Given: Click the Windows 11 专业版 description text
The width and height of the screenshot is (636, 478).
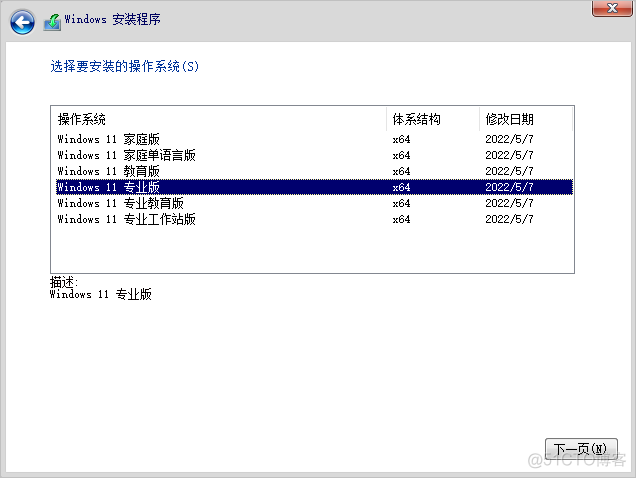Looking at the screenshot, I should point(101,294).
